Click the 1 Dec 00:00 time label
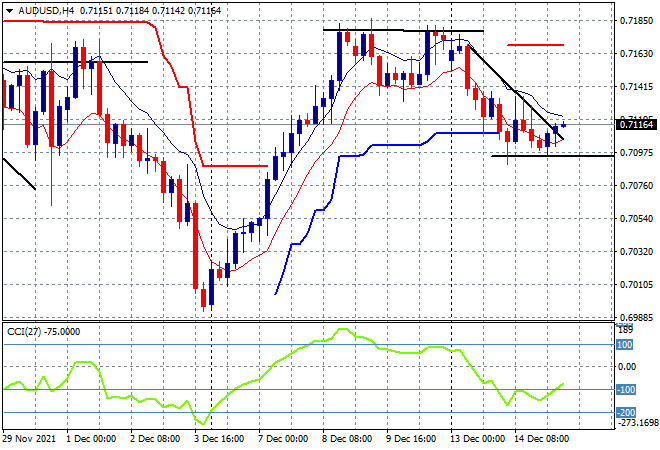Image resolution: width=660 pixels, height=450 pixels. click(x=90, y=439)
